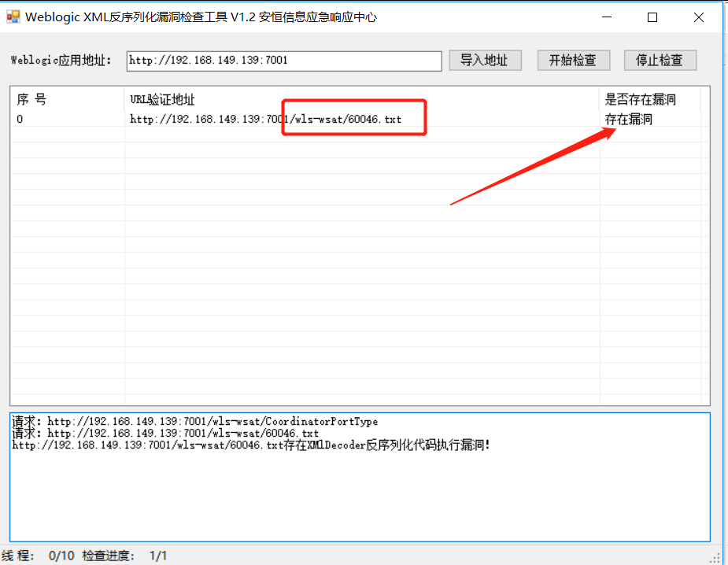Click the XMLDecoder反序列化代码执行漏洞 log line

251,445
